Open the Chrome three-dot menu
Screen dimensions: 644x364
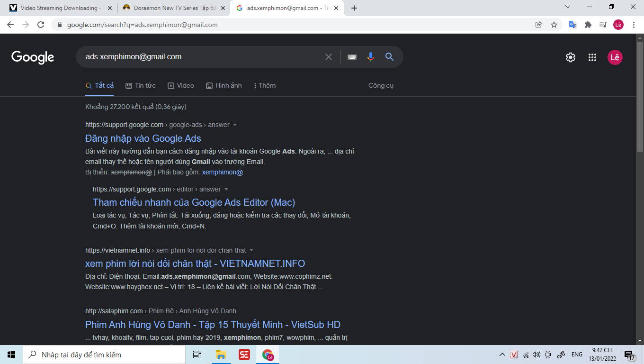634,25
